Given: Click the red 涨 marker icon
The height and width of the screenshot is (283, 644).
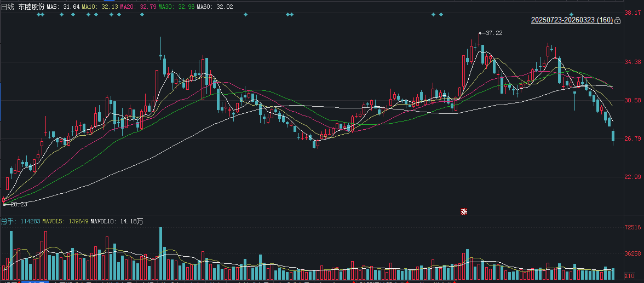Looking at the screenshot, I should (x=464, y=212).
